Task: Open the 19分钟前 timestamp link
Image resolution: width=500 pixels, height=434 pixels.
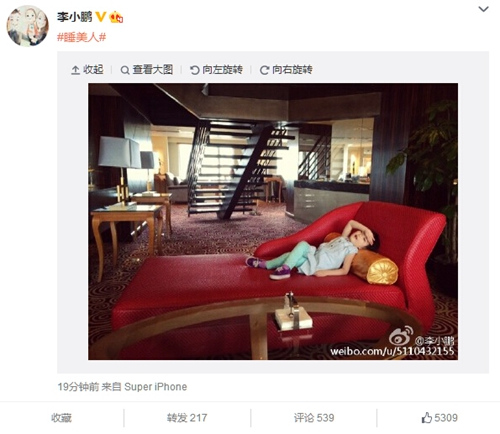Action: 78,387
